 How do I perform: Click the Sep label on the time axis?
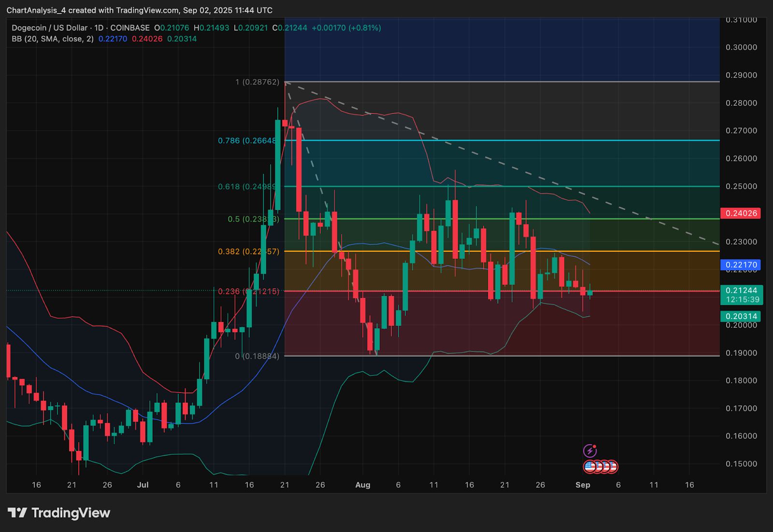tap(583, 485)
